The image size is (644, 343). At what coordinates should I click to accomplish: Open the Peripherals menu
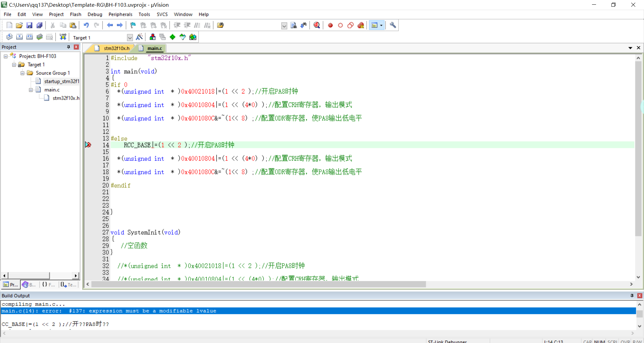coord(120,14)
